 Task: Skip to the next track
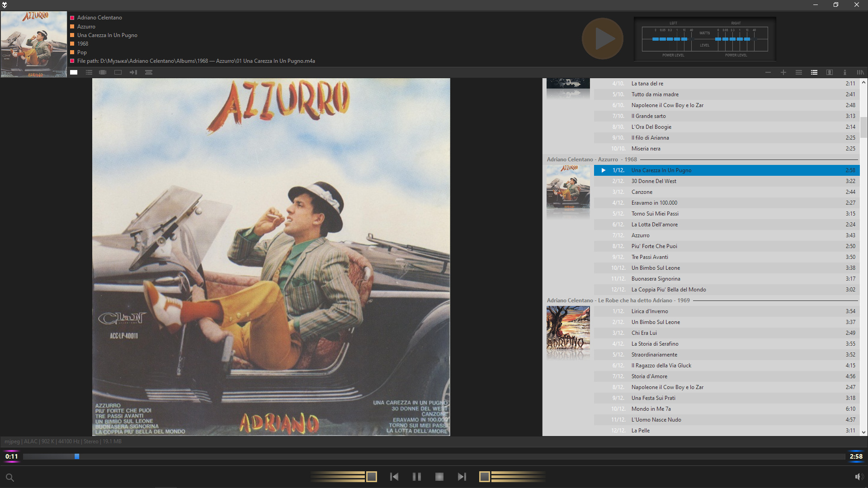tap(462, 477)
